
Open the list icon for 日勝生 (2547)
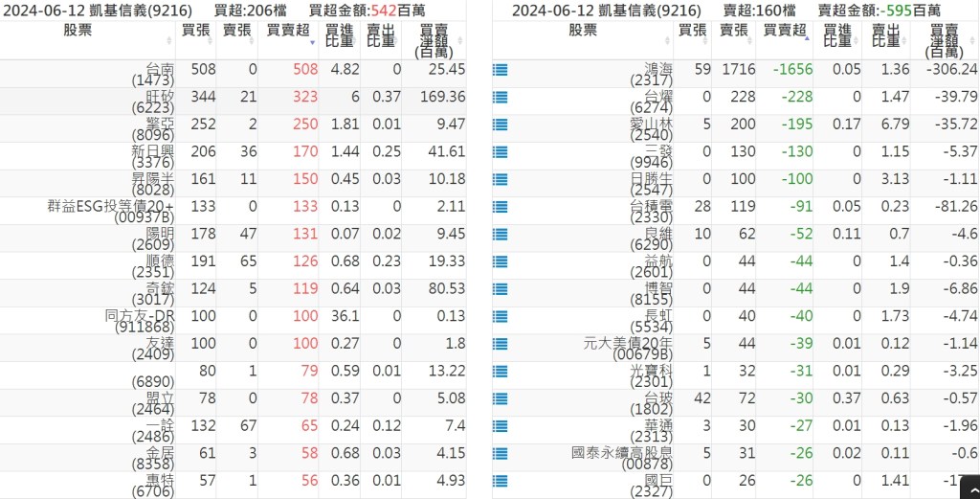[x=499, y=179]
